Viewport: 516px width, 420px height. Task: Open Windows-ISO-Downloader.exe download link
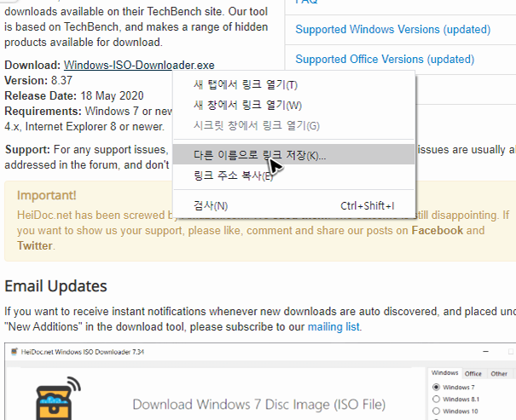(x=139, y=65)
